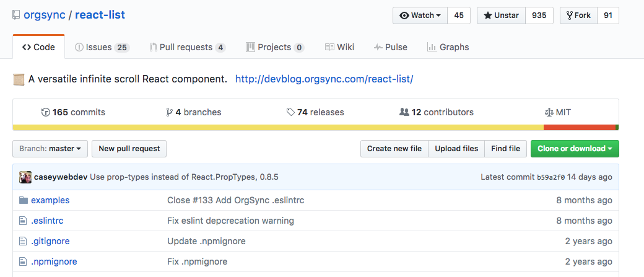Click the Pull requests count badge 4
The width and height of the screenshot is (644, 277).
220,48
